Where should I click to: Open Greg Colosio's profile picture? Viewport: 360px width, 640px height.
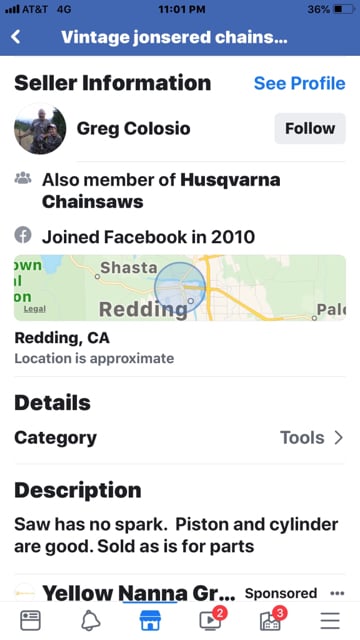(40, 129)
